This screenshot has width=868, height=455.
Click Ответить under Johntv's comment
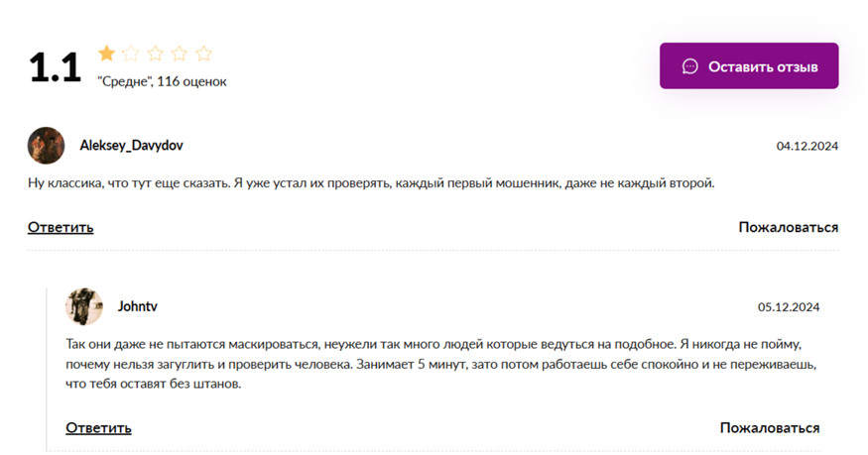pyautogui.click(x=98, y=428)
